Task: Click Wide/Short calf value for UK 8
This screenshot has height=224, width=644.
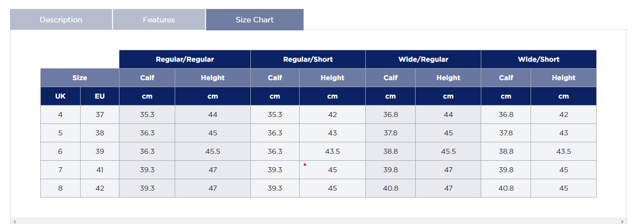Action: click(x=506, y=188)
